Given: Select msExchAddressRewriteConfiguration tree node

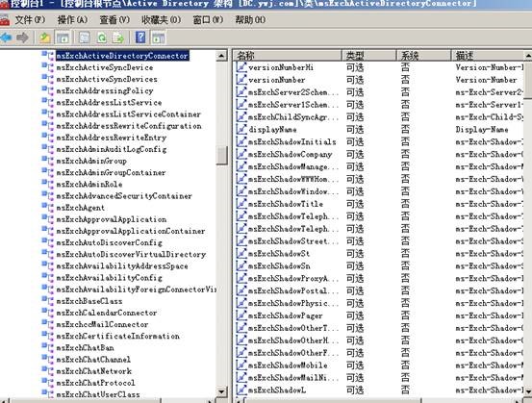Looking at the screenshot, I should pyautogui.click(x=129, y=126).
